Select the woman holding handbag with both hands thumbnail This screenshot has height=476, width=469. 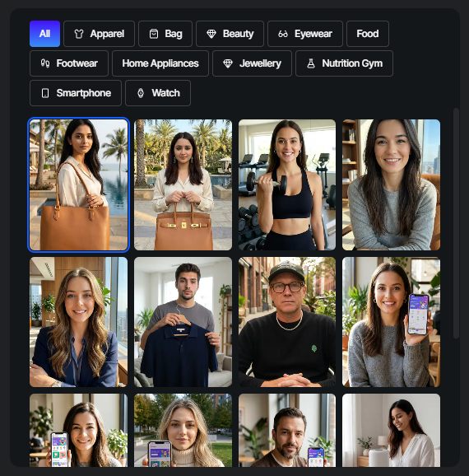coord(183,184)
